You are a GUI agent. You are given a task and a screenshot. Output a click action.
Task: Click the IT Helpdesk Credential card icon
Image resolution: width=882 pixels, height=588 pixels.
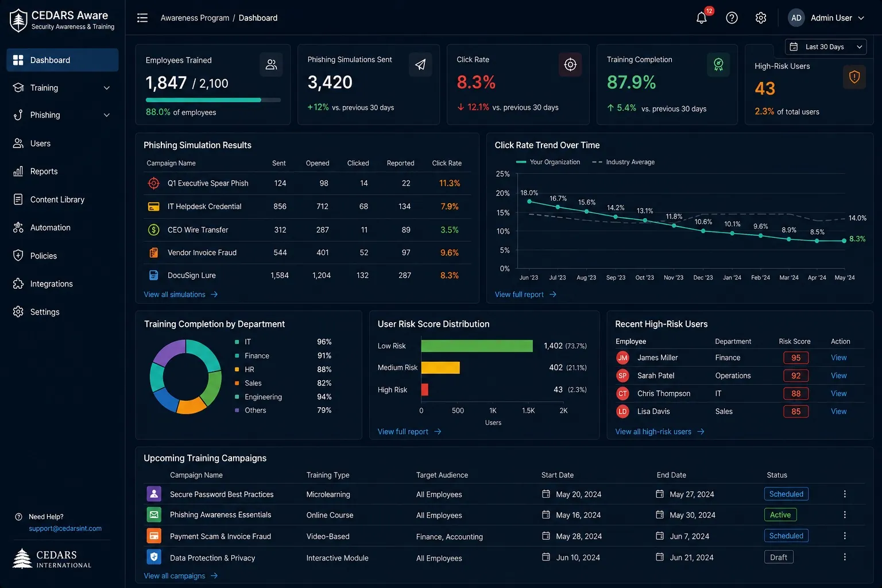153,206
